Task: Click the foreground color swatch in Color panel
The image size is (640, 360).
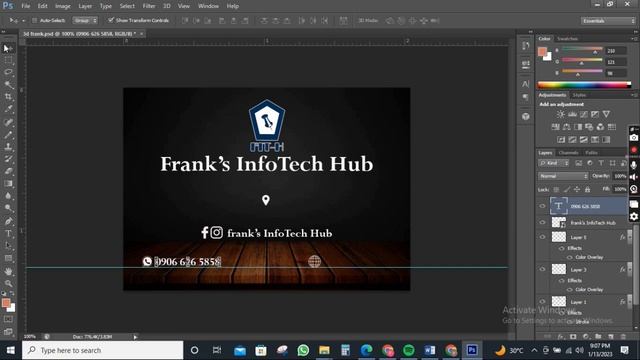Action: 542,51
